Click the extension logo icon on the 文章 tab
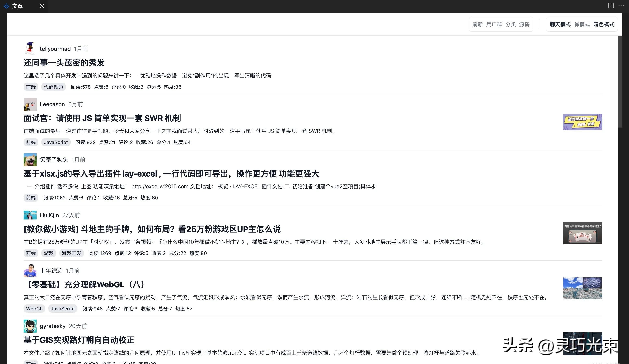Screen dimensions: 629x364 coord(6,6)
